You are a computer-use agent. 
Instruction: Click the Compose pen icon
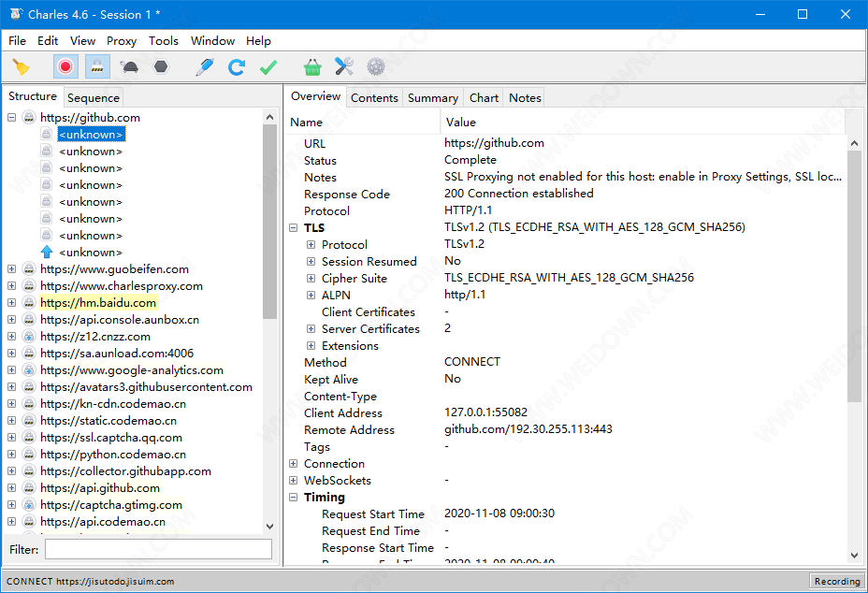click(x=205, y=67)
